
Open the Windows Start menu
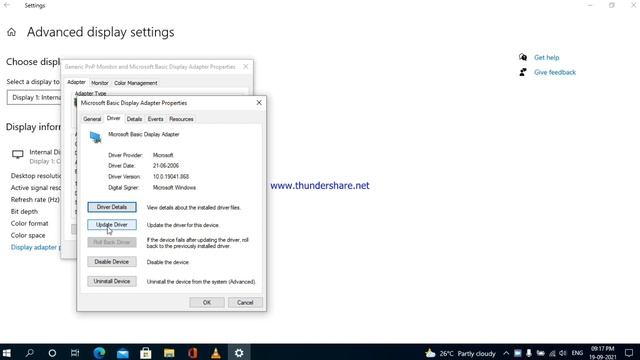[7, 353]
